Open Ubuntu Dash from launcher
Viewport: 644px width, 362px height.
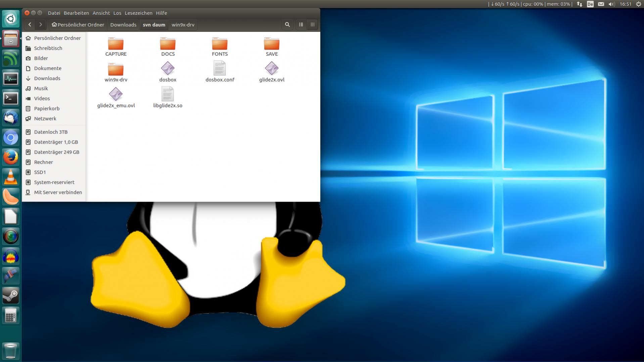11,19
